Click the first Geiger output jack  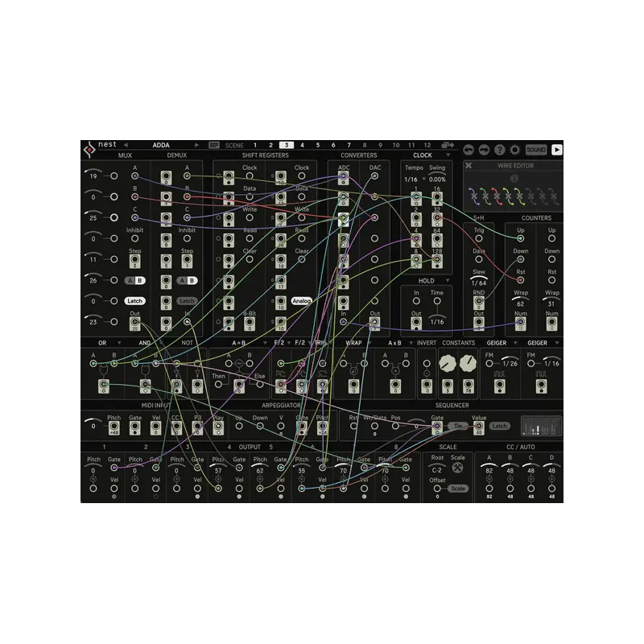tap(499, 386)
